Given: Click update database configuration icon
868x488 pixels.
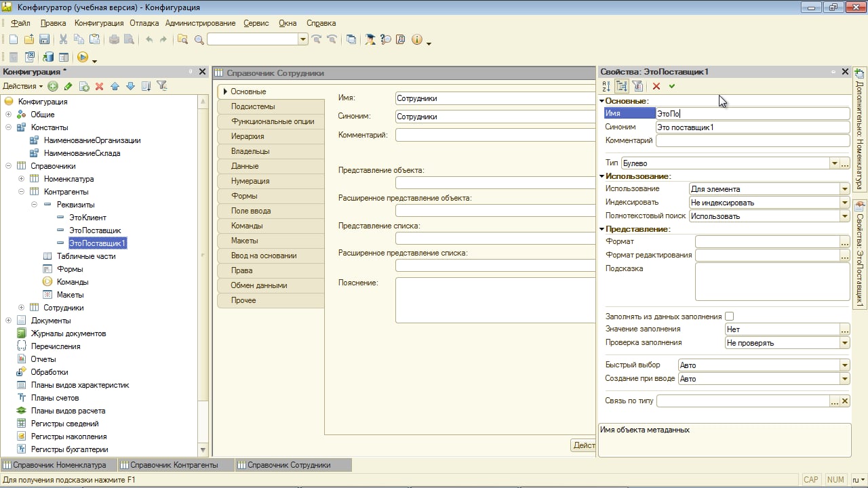Looking at the screenshot, I should (48, 58).
